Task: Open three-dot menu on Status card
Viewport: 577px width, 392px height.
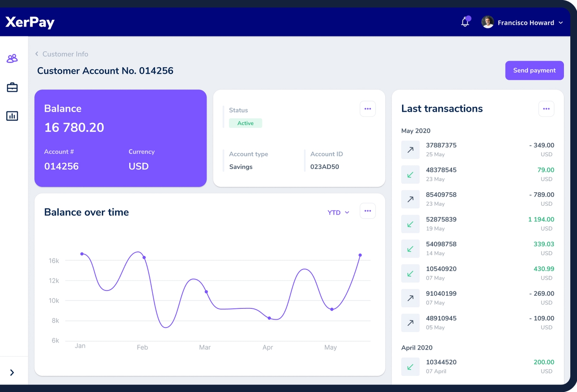Action: [x=367, y=109]
